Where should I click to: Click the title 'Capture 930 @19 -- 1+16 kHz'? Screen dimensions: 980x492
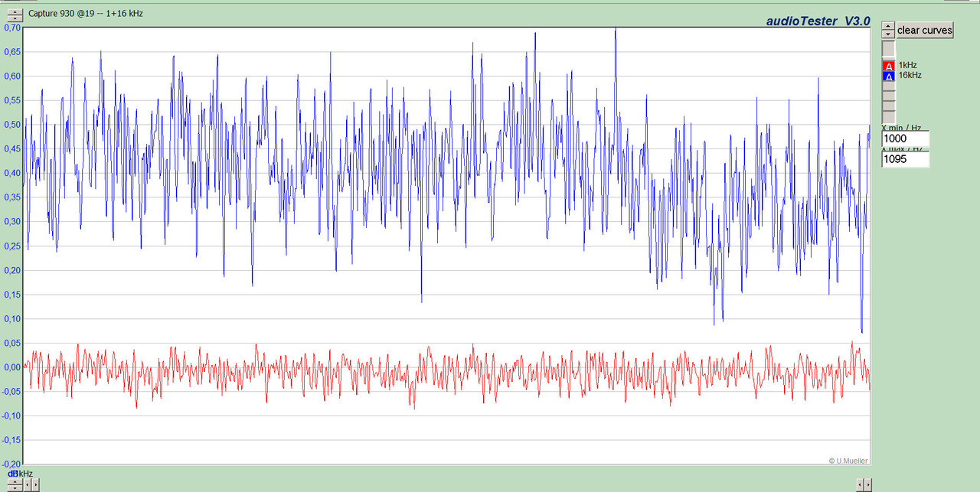[x=86, y=13]
